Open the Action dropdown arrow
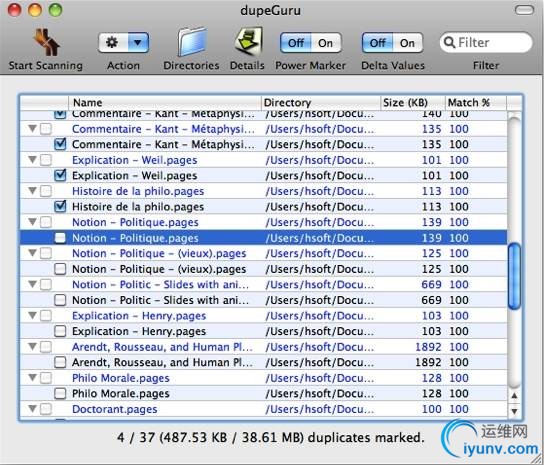Screen dimensions: 544x465 [138, 43]
